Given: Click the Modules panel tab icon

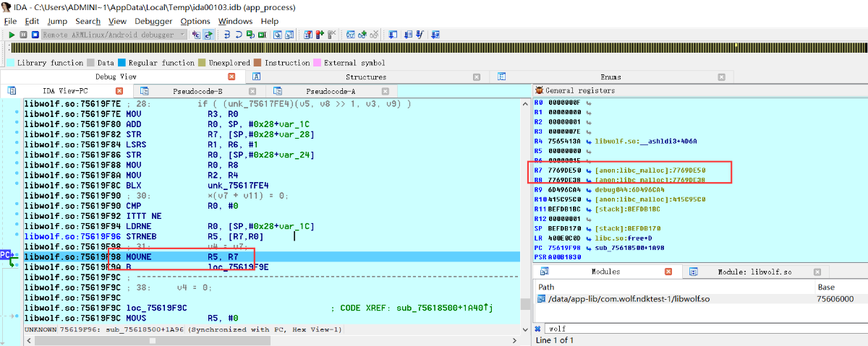Looking at the screenshot, I should tap(545, 272).
